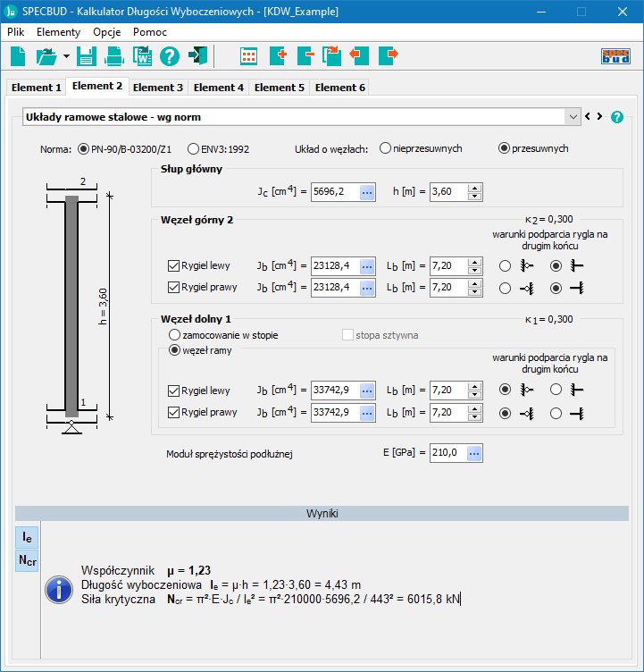This screenshot has width=644, height=672.
Task: Click the printer icon in toolbar
Action: click(x=114, y=56)
